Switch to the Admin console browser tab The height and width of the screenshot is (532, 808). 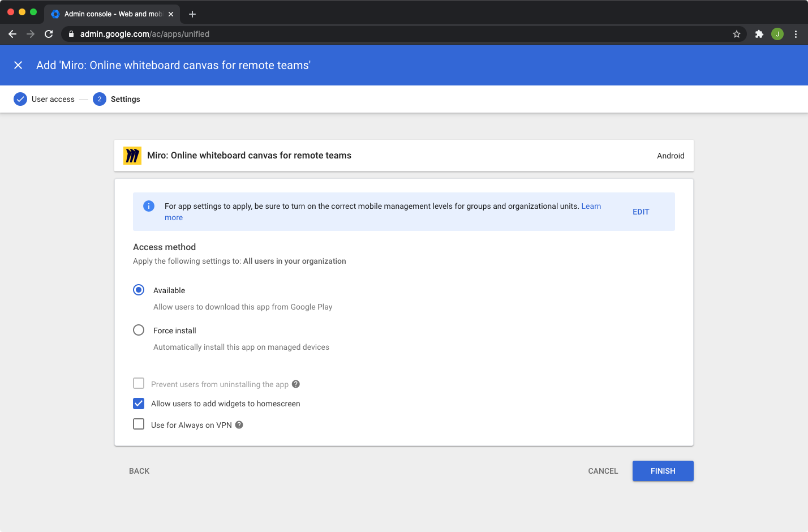pos(112,14)
